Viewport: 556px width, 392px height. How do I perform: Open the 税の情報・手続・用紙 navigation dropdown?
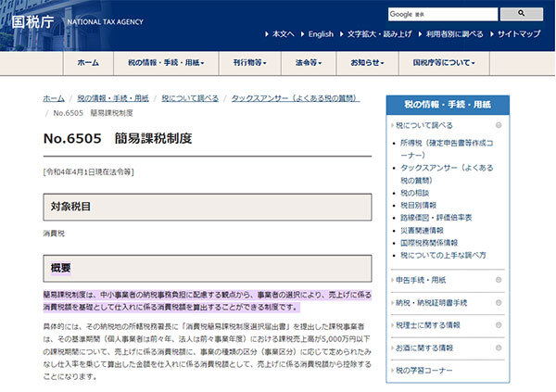tap(165, 62)
